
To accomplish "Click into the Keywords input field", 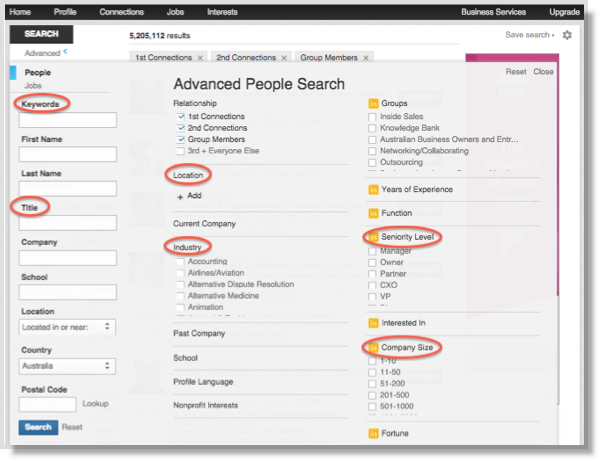I will 67,120.
